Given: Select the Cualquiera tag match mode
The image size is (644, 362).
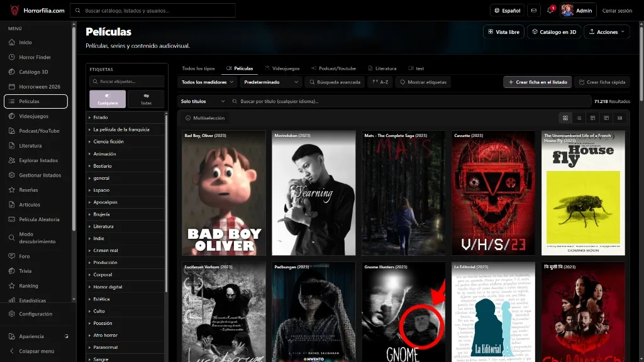Looking at the screenshot, I should click(x=108, y=99).
